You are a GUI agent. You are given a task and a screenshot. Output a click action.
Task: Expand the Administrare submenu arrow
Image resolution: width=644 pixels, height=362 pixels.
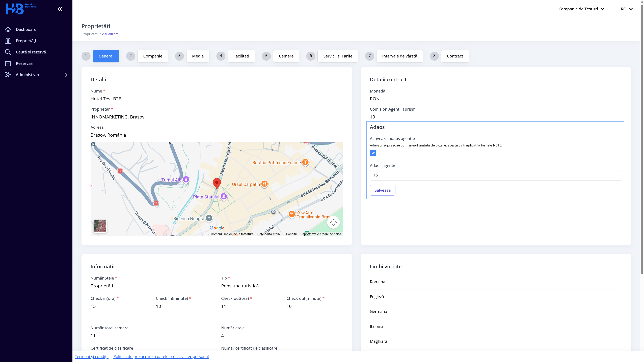66,75
